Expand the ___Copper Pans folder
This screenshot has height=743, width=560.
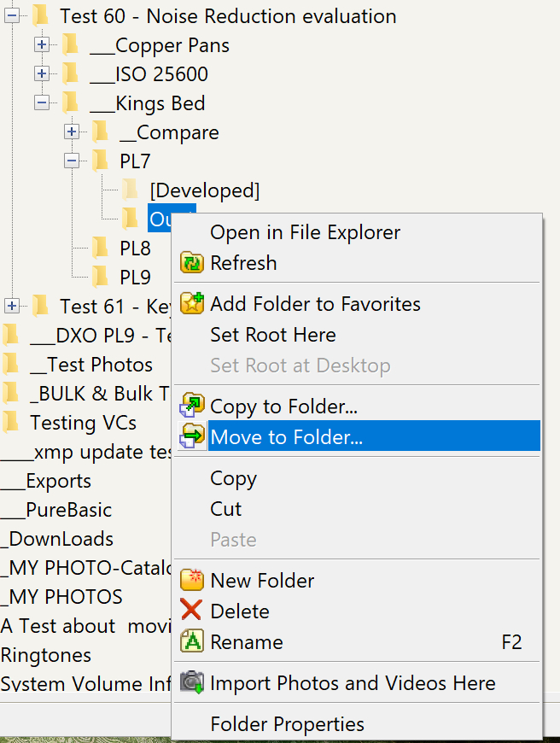tap(42, 45)
